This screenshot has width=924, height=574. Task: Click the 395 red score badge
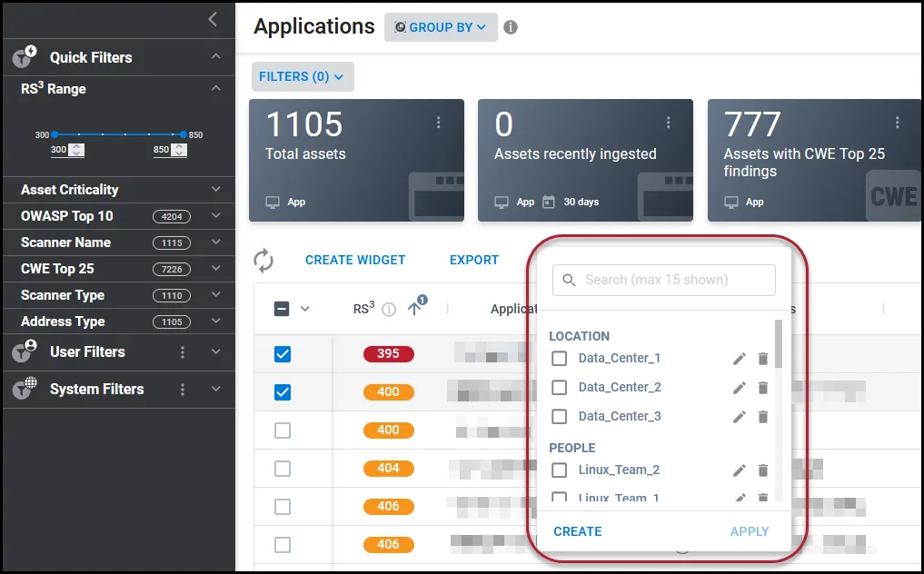pos(388,353)
